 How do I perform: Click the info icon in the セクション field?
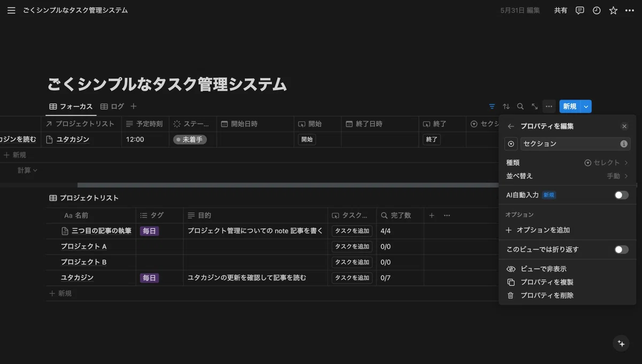[623, 144]
